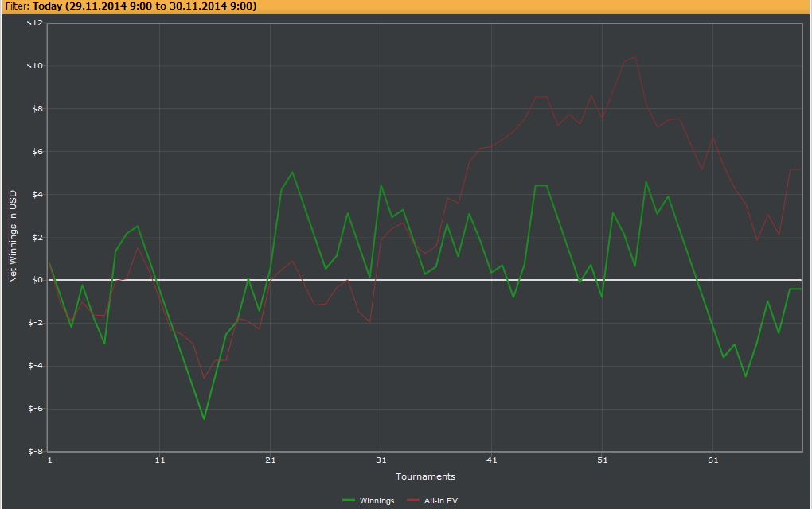Click the Today filter date range text
Screen dimensions: 812x509
click(x=144, y=6)
